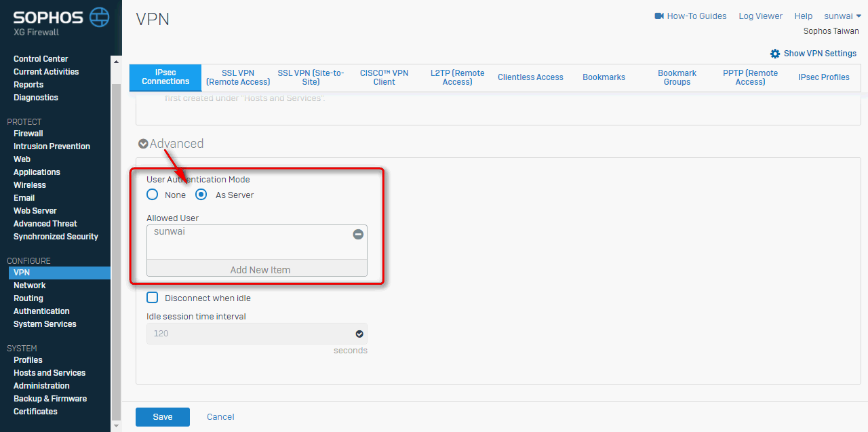868x432 pixels.
Task: Navigate to Firewall in sidebar
Action: pyautogui.click(x=28, y=134)
